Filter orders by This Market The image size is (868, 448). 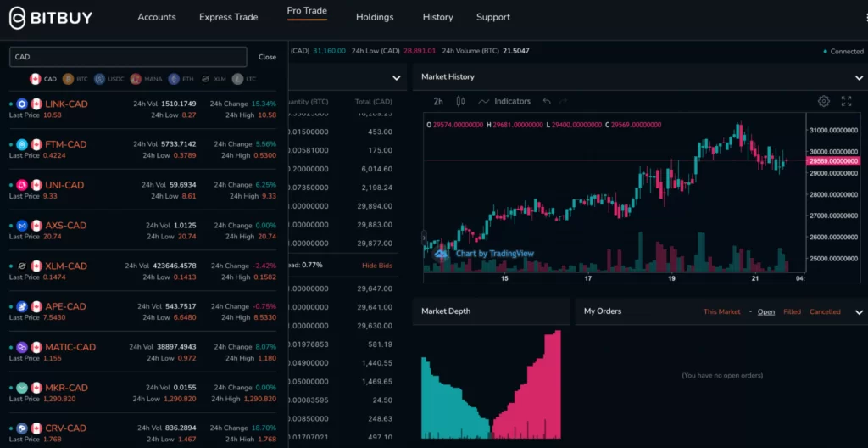click(x=722, y=311)
